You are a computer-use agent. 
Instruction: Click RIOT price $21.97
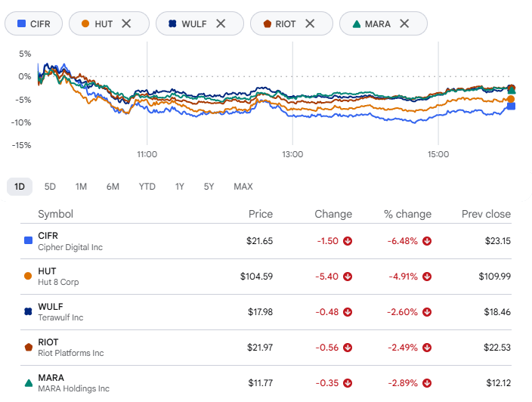click(260, 348)
